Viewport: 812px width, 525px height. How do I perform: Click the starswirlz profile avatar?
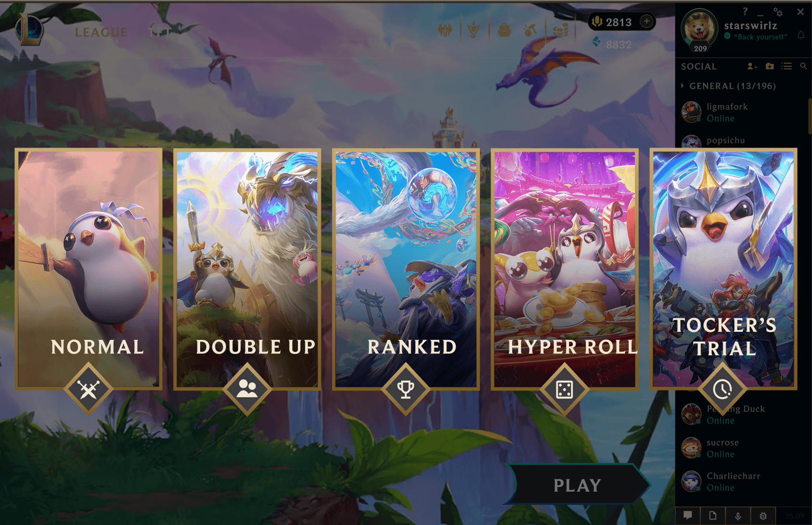[700, 28]
